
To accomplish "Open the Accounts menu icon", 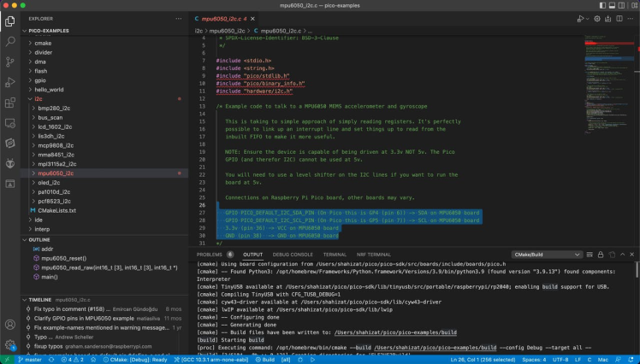I will (10, 323).
